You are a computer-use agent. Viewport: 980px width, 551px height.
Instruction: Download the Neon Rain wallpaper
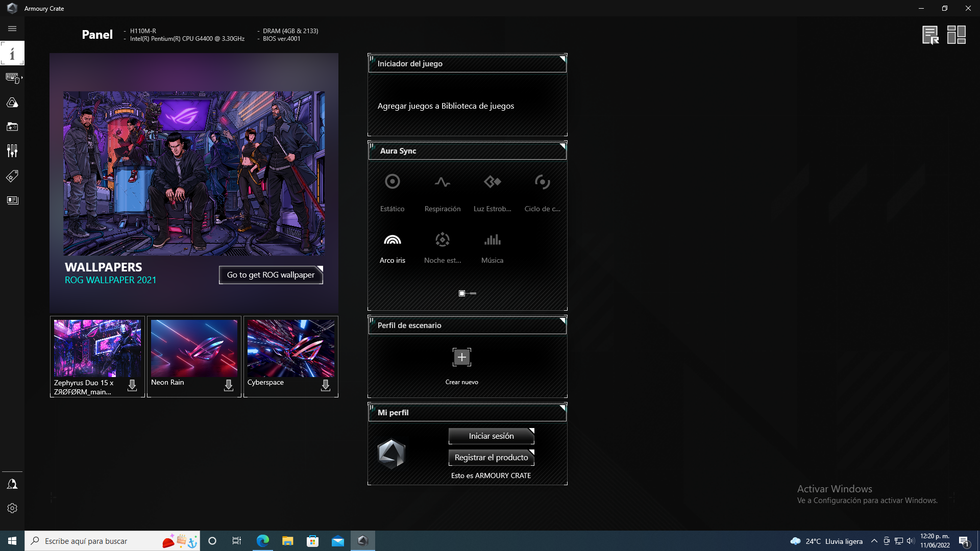click(x=229, y=385)
